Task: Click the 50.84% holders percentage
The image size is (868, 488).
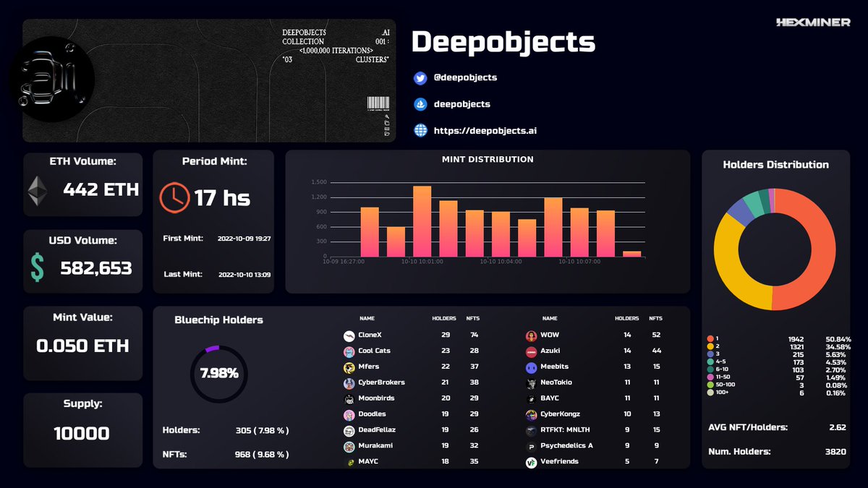Action: click(838, 339)
